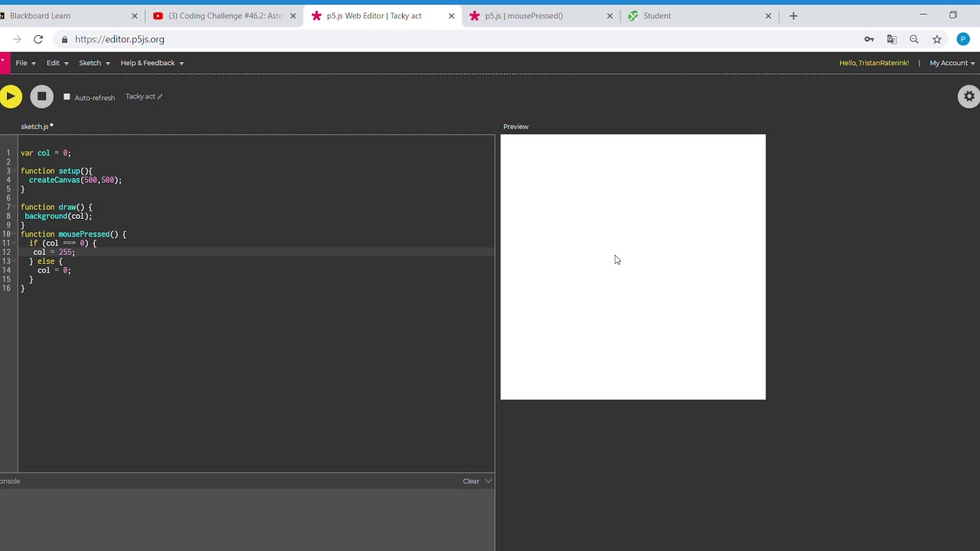Click the Tacky act sketch name

tap(140, 96)
